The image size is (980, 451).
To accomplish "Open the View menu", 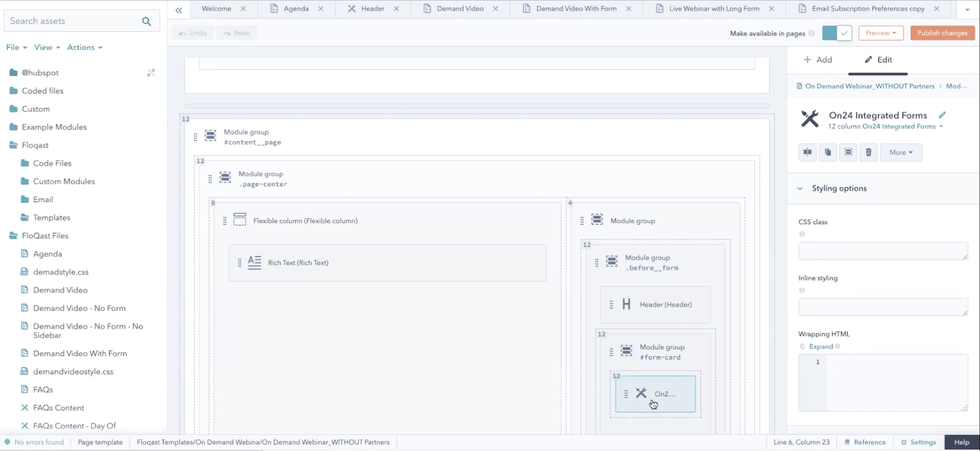I will tap(47, 47).
